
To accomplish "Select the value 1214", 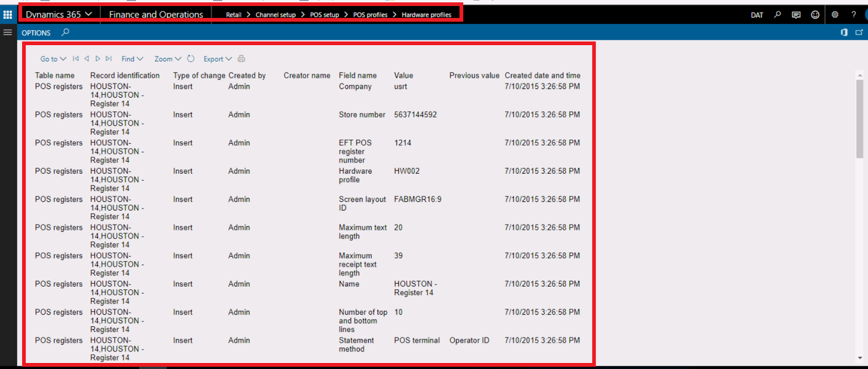I will [x=403, y=143].
